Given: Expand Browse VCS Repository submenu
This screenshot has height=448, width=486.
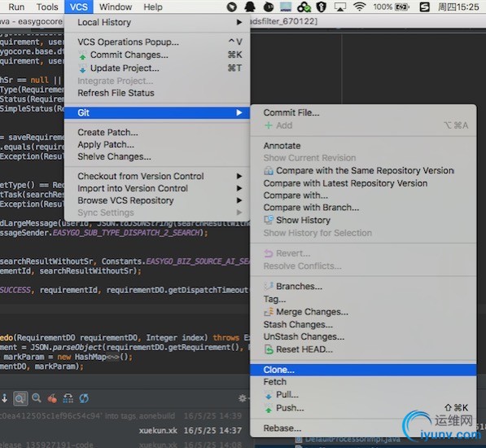Looking at the screenshot, I should [157, 200].
